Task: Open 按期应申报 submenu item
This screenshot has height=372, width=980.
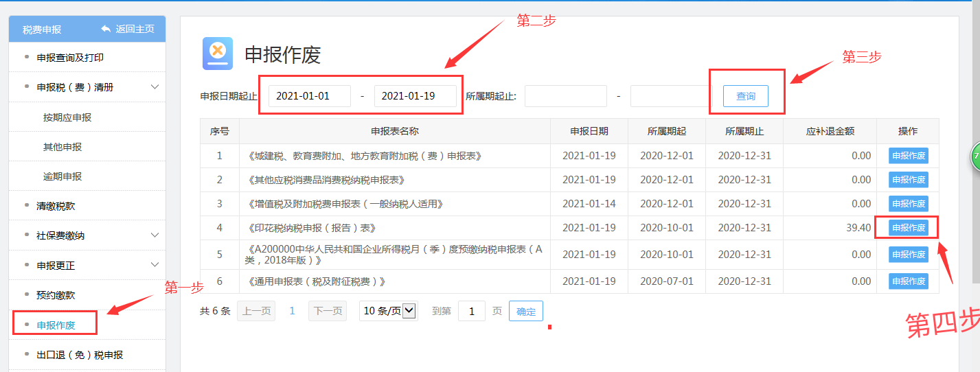Action: pos(67,117)
